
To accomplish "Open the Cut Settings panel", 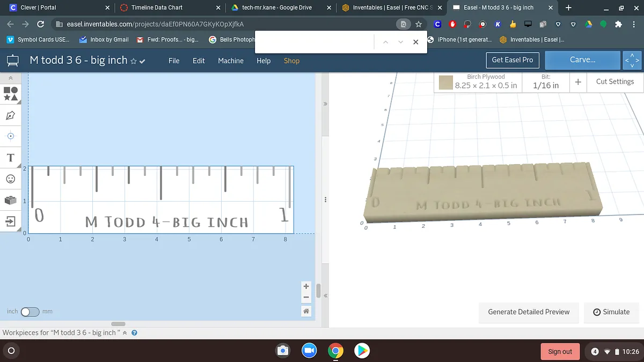I will 614,82.
